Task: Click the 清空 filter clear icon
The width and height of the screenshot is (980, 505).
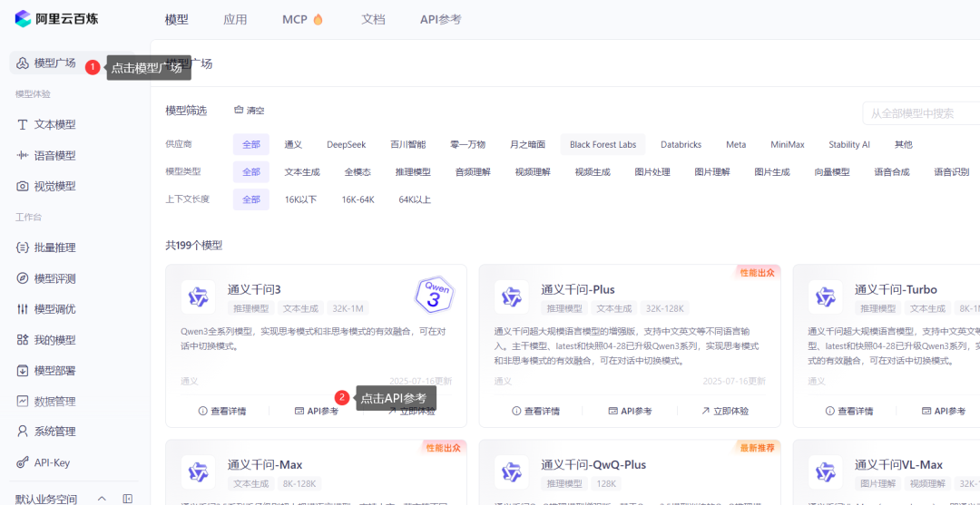Action: point(238,111)
